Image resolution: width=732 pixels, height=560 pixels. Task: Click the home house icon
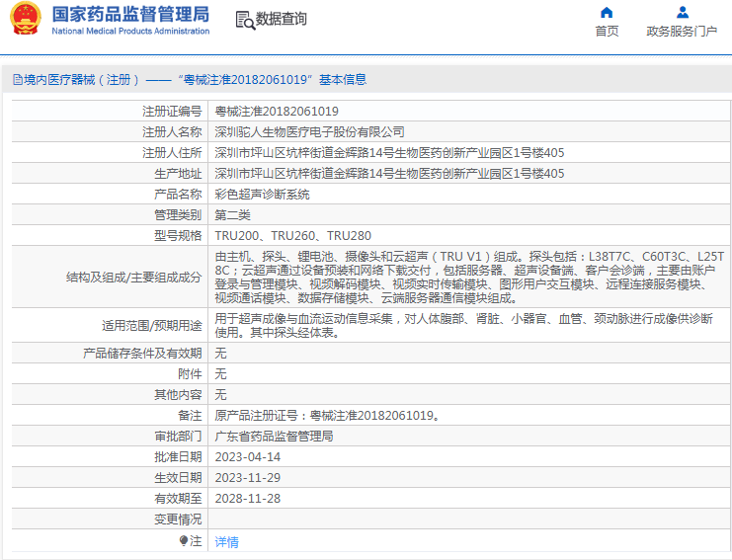(x=607, y=12)
